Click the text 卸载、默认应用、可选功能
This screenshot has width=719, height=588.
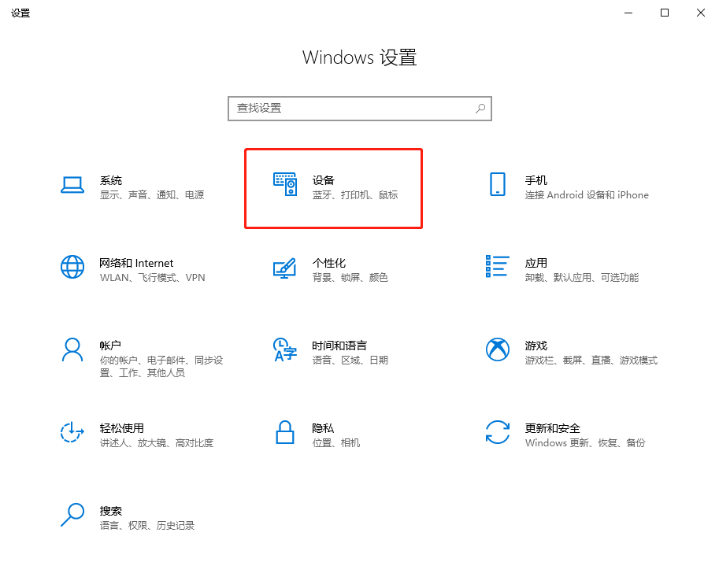pos(582,277)
